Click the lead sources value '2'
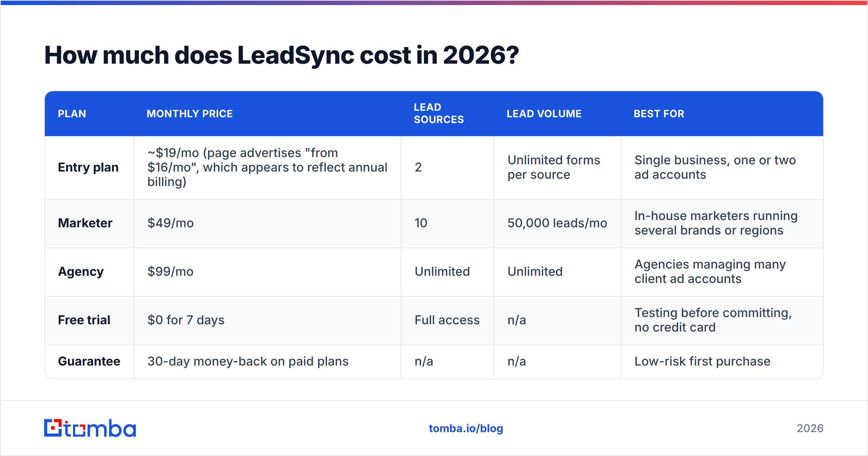Screen dimensions: 868x456 coord(418,167)
